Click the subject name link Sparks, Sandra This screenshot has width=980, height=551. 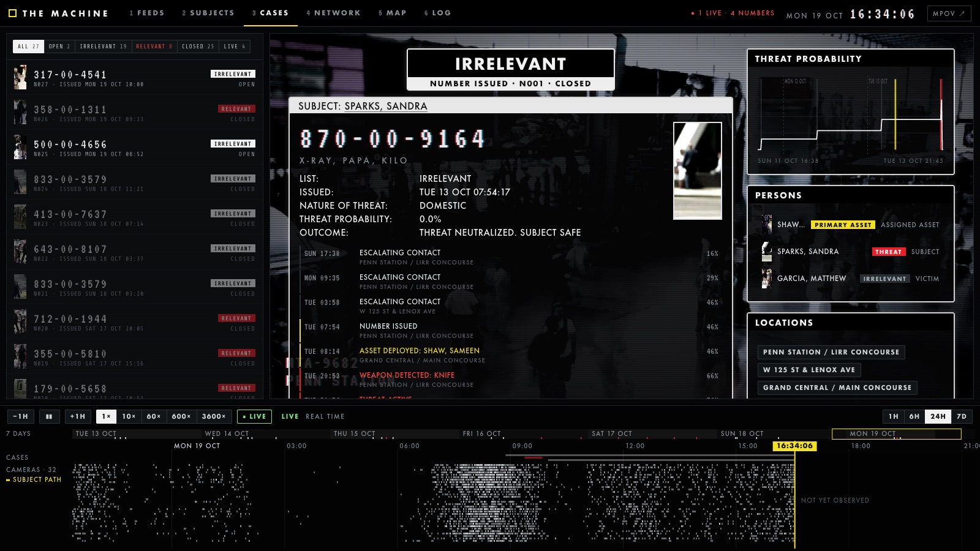pos(386,106)
